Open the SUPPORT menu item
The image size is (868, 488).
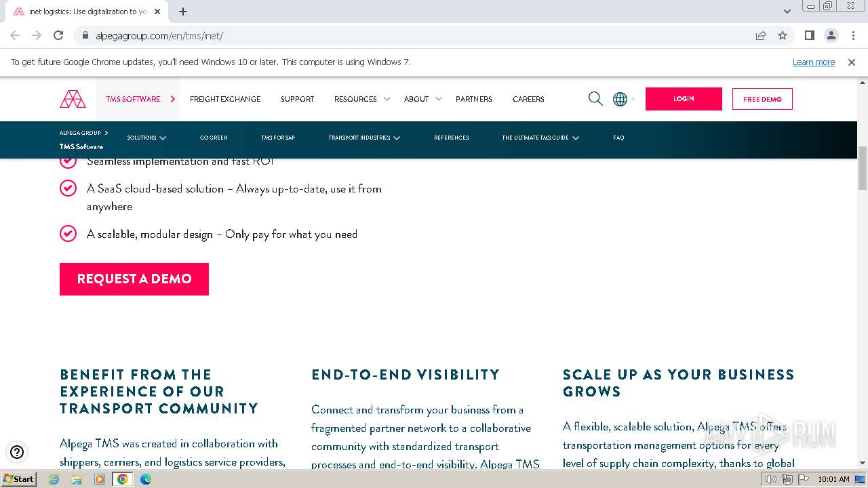(x=297, y=99)
